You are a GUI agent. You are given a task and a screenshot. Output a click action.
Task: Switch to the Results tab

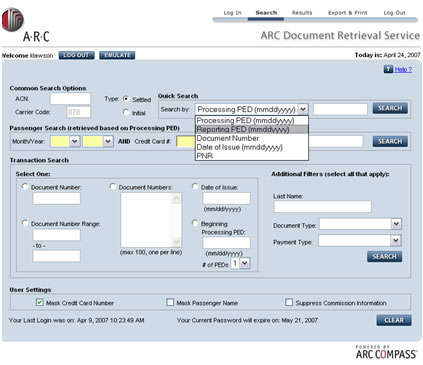(302, 13)
